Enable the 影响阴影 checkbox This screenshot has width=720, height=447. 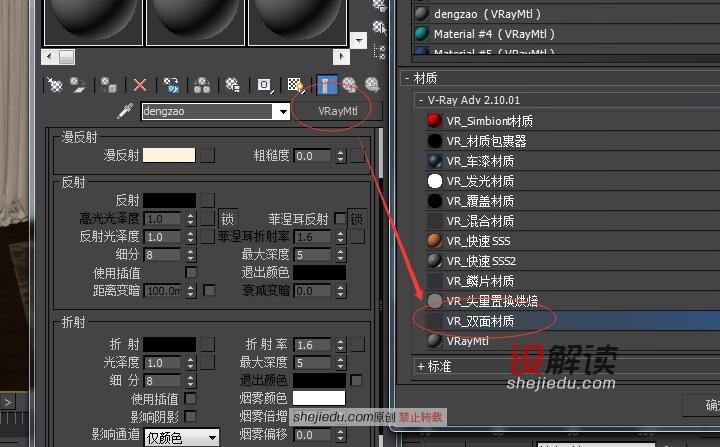(x=190, y=416)
